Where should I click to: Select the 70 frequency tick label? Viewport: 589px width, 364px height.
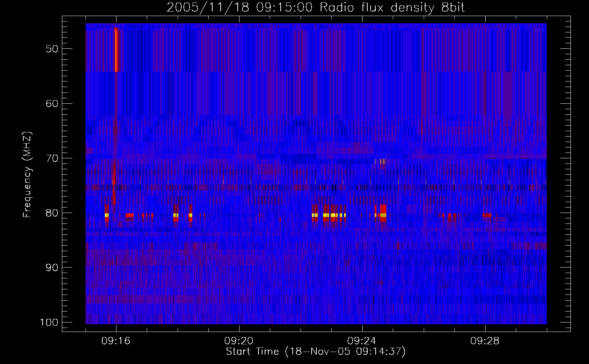[x=52, y=158]
